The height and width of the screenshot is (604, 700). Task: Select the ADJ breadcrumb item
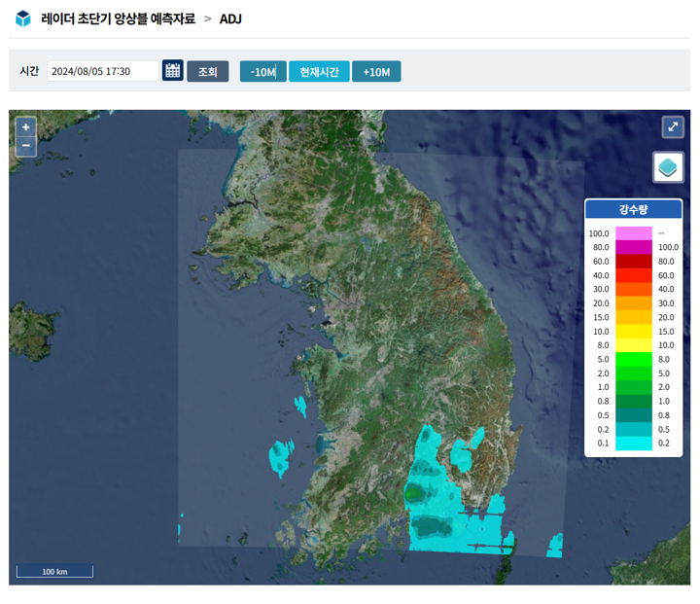tap(230, 18)
